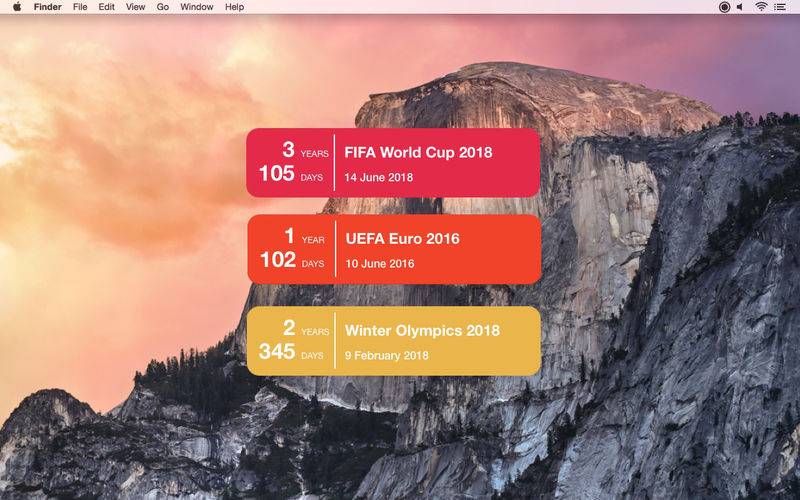Open the Wi-Fi status menu
The height and width of the screenshot is (500, 800).
(761, 7)
